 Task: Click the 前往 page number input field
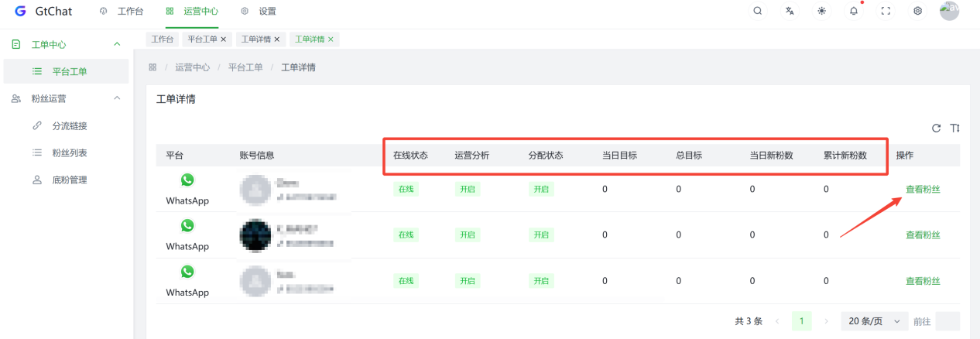[947, 321]
